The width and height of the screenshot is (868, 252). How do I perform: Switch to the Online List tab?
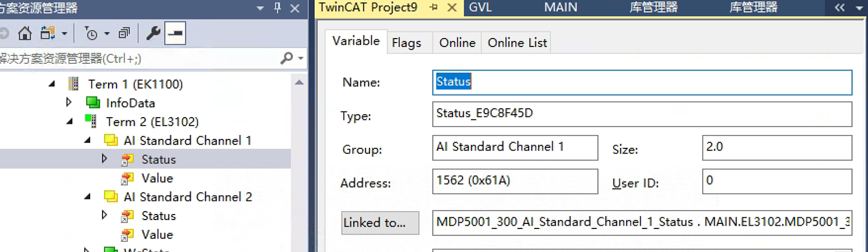coord(517,43)
